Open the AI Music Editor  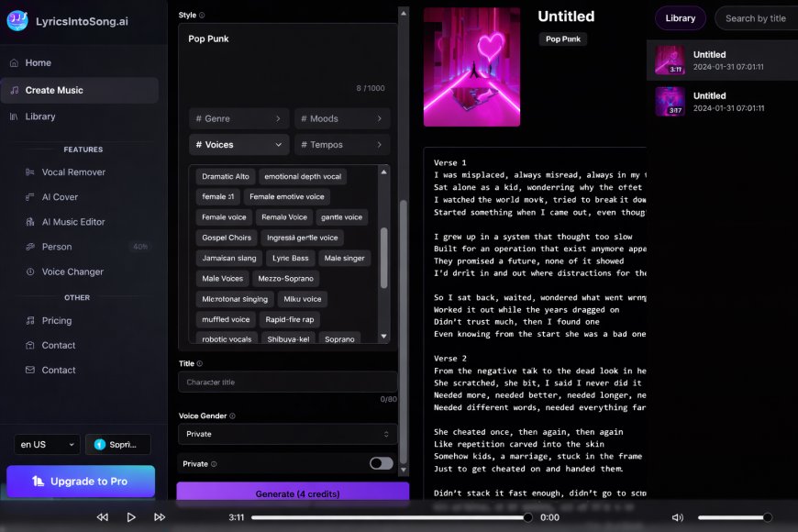[73, 222]
